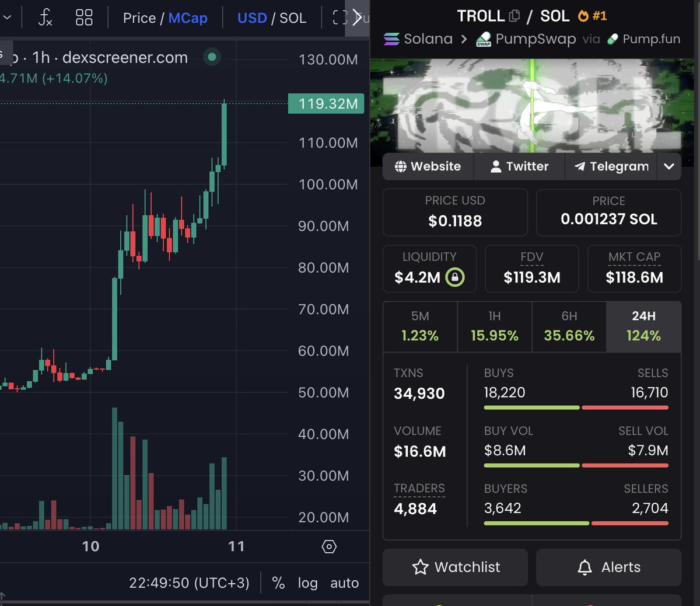Click the SELLERS 2,704 value
Image resolution: width=700 pixels, height=606 pixels.
[x=650, y=508]
